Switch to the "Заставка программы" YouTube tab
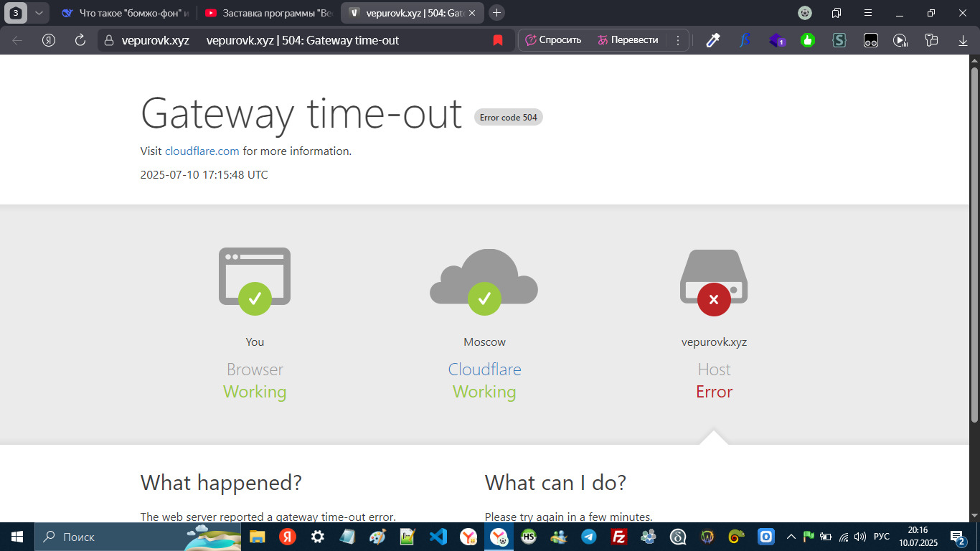The height and width of the screenshot is (551, 980). coord(268,12)
